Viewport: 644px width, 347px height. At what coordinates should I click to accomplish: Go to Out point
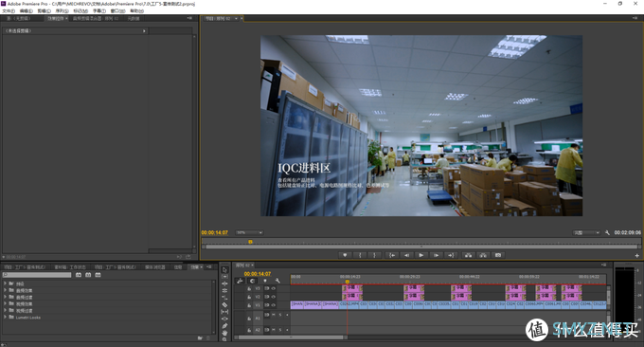coord(451,255)
